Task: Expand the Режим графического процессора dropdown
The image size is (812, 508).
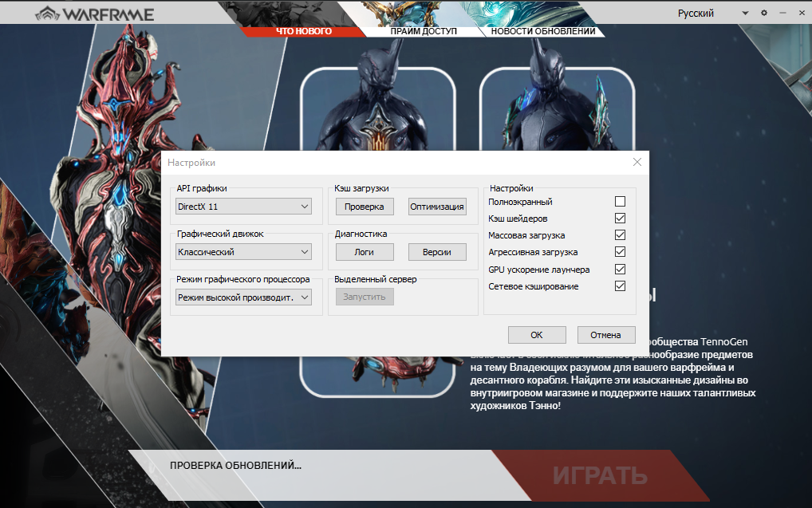Action: pos(243,297)
